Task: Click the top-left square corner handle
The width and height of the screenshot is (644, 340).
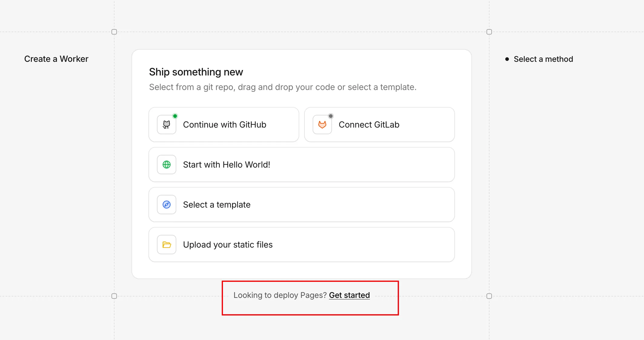Action: (x=114, y=32)
